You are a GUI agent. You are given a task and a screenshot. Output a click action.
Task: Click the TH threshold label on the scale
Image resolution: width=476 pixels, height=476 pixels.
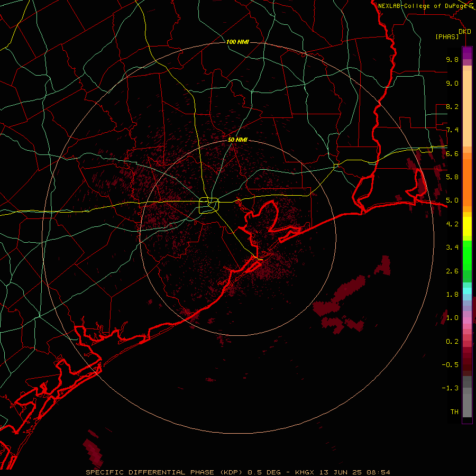[454, 412]
